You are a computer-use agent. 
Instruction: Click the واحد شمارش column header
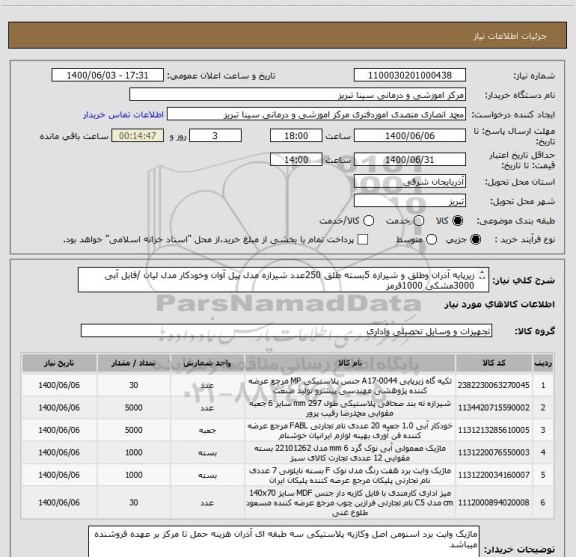click(208, 363)
